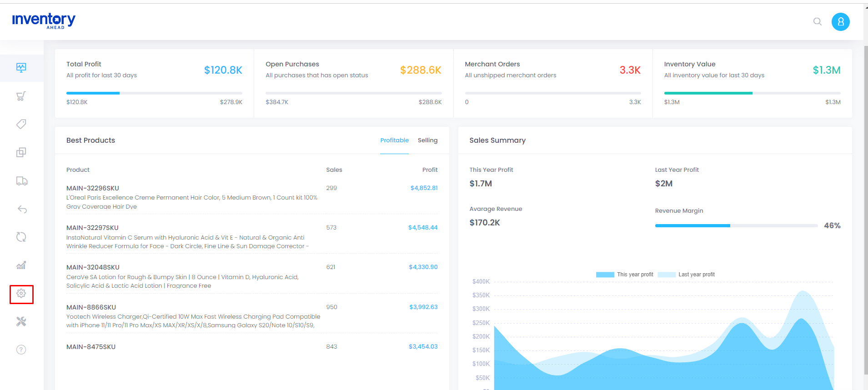Click the Average Revenue $170.2K value
This screenshot has height=390, width=868.
(485, 223)
